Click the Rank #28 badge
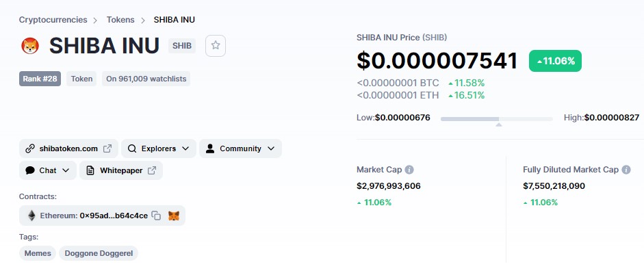 [40, 79]
